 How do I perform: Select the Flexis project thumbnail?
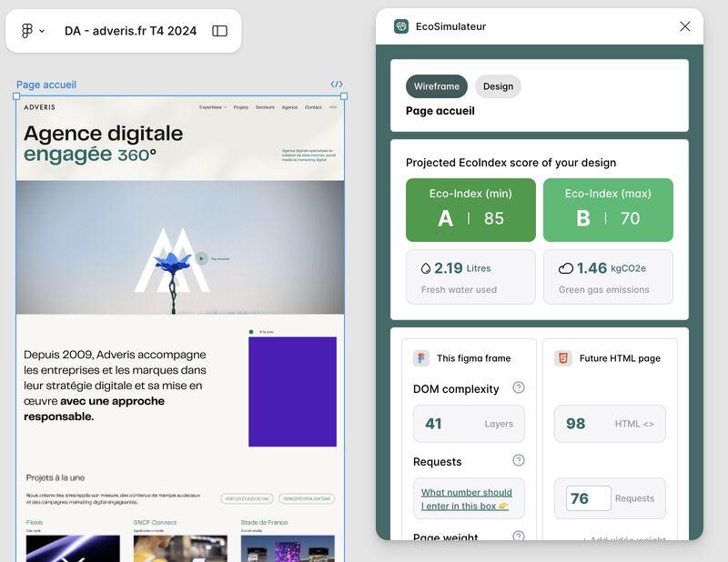73,548
